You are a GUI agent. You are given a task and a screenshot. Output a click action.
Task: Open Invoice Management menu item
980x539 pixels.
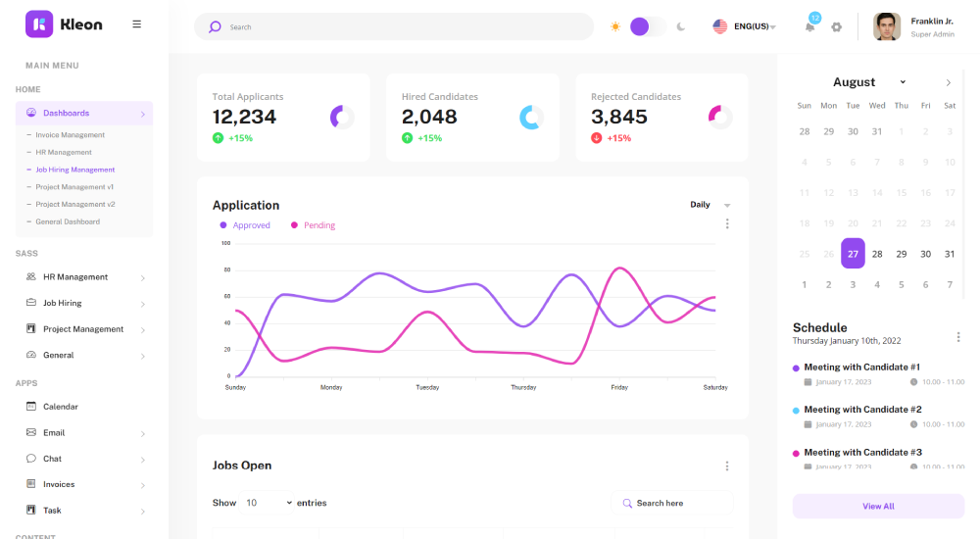[70, 135]
